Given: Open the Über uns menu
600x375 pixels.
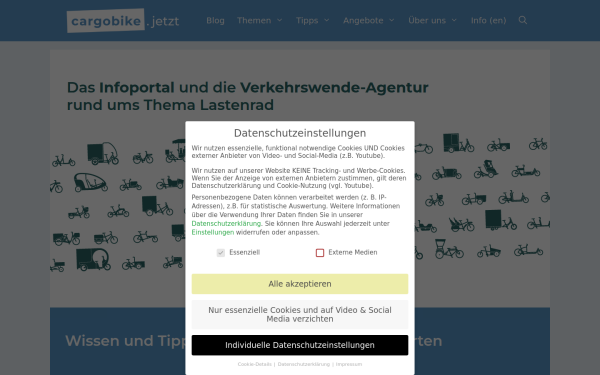Looking at the screenshot, I should 427,21.
